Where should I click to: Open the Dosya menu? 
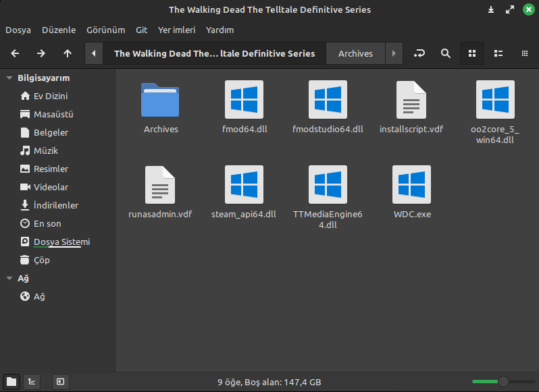pyautogui.click(x=18, y=30)
